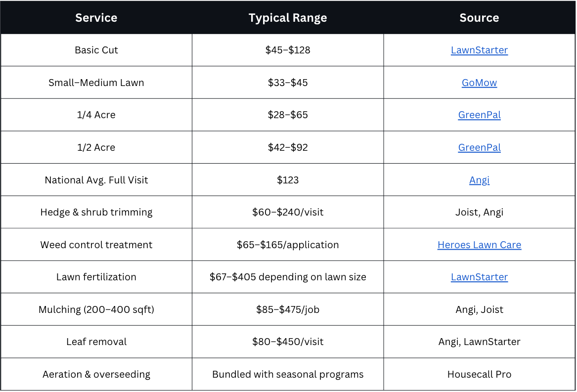
Task: Click the Housecall Pro source cell
Action: [x=479, y=374]
